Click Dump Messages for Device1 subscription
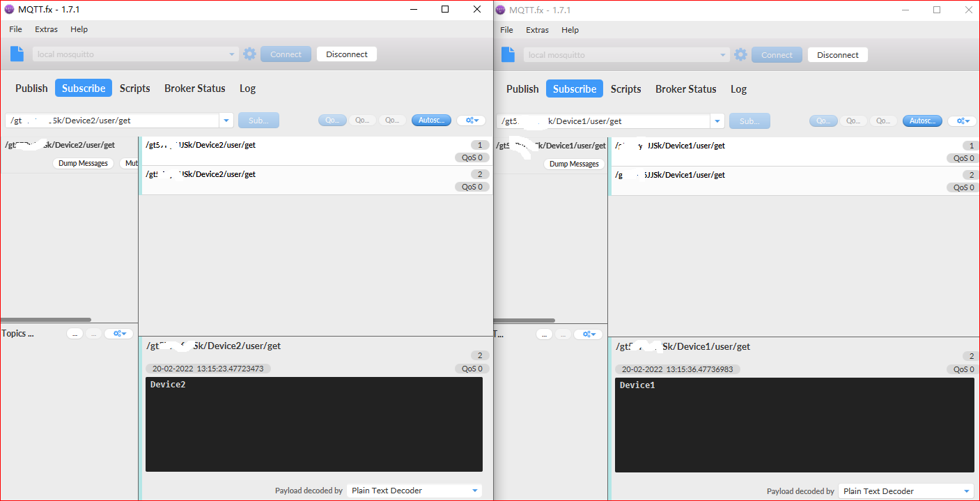This screenshot has height=501, width=980. 574,164
